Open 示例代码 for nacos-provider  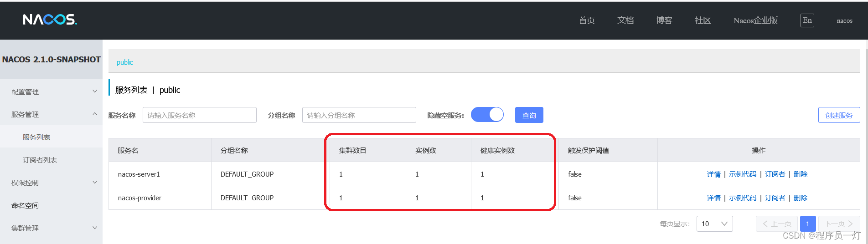[x=743, y=198]
